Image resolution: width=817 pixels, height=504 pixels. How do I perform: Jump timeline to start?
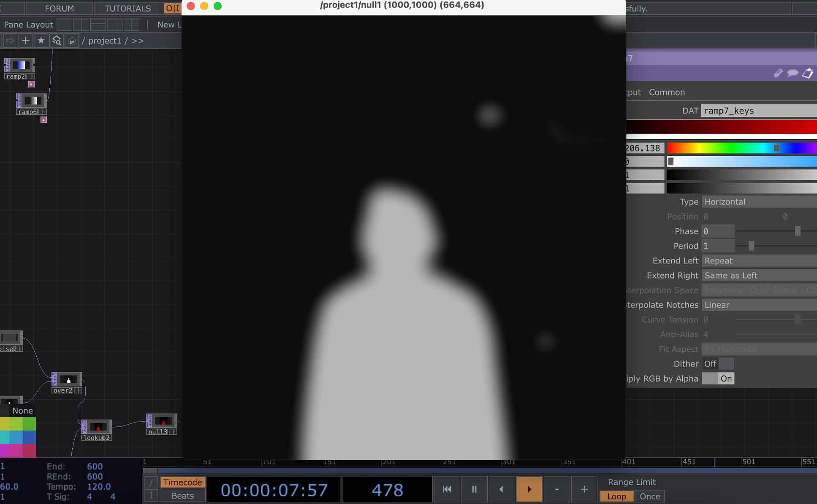tap(447, 489)
